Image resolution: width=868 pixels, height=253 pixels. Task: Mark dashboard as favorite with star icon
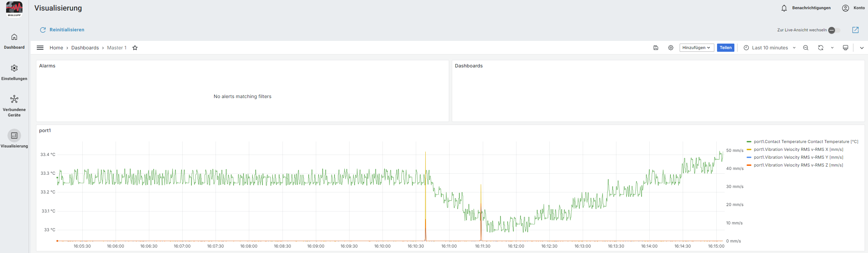click(135, 48)
